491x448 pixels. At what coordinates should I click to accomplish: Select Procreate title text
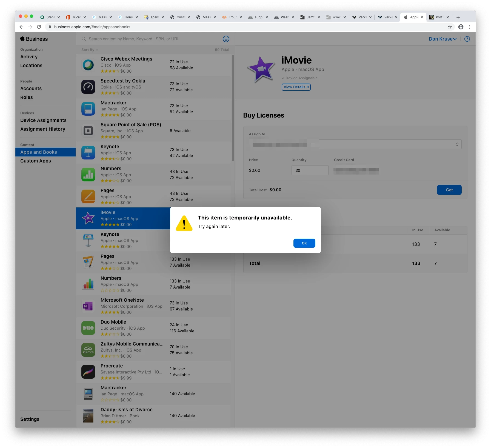(112, 366)
